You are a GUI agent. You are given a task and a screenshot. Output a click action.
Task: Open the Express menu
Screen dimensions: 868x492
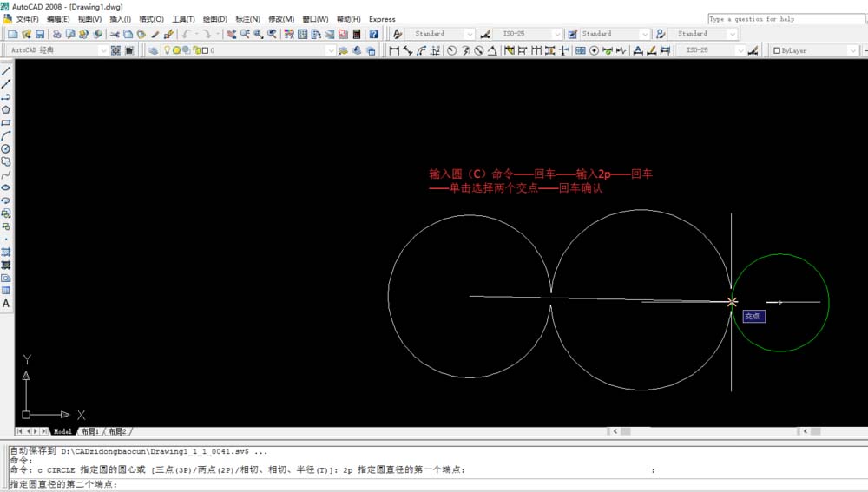[x=382, y=19]
